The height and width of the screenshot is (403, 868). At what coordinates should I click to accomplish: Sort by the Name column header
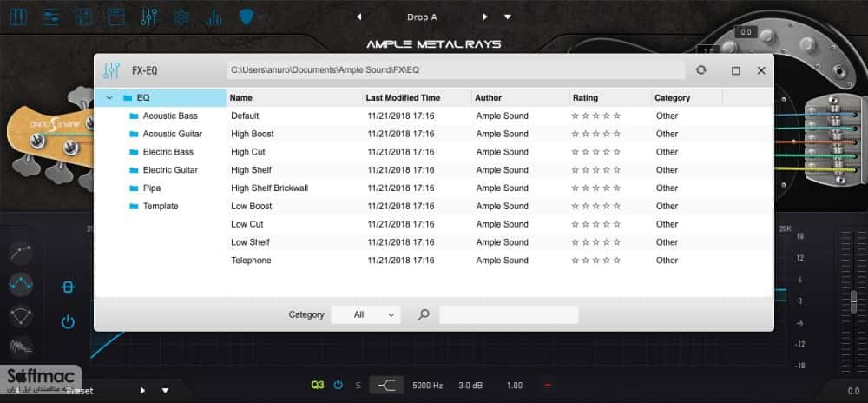point(294,98)
